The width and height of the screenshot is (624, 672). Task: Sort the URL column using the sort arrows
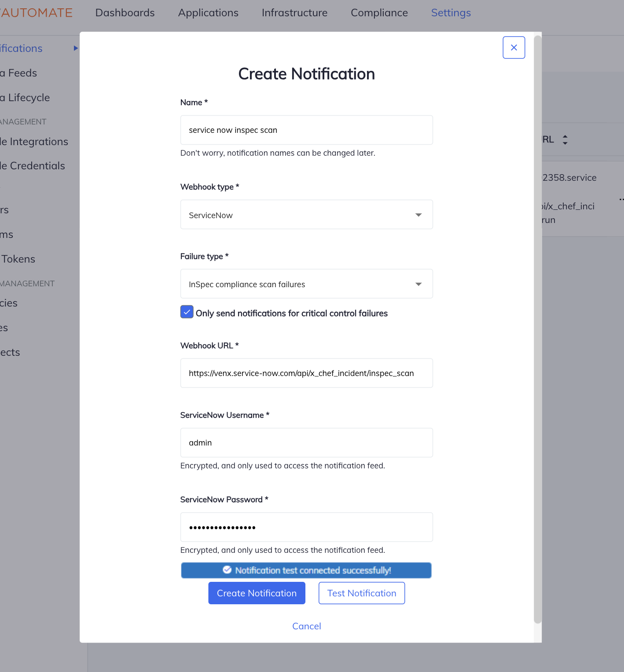(x=565, y=139)
